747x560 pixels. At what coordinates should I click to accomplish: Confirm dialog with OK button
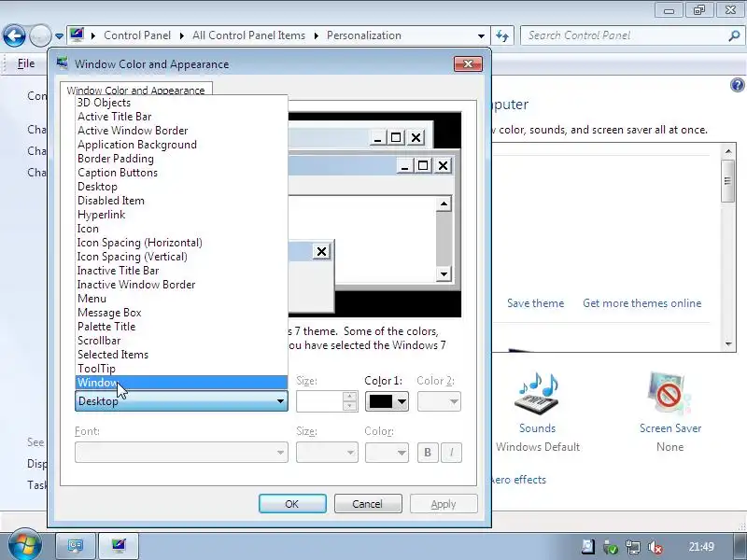[x=292, y=504]
